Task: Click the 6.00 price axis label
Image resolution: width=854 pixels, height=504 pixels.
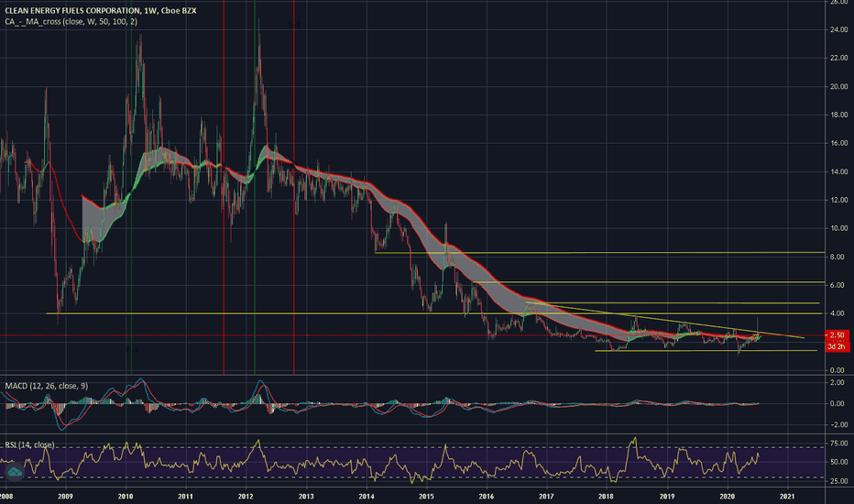Action: point(838,286)
